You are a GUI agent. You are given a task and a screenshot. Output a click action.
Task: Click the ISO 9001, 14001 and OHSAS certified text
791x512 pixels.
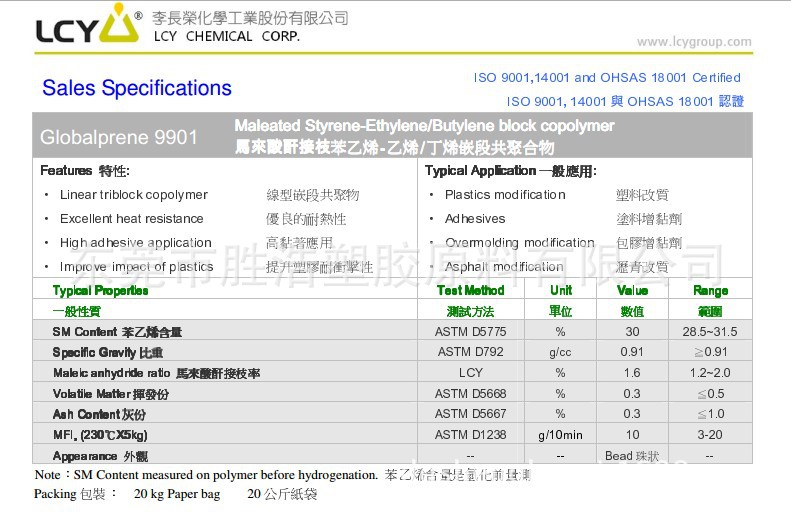[x=607, y=77]
